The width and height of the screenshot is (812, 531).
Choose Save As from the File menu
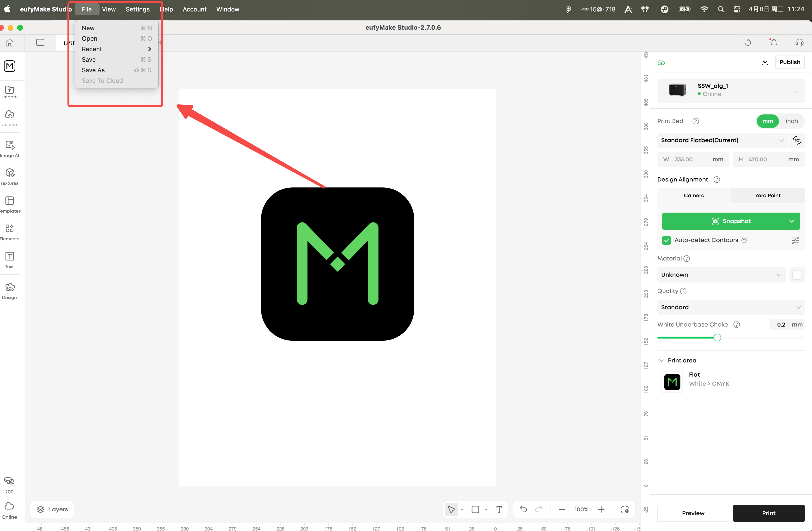click(x=116, y=70)
